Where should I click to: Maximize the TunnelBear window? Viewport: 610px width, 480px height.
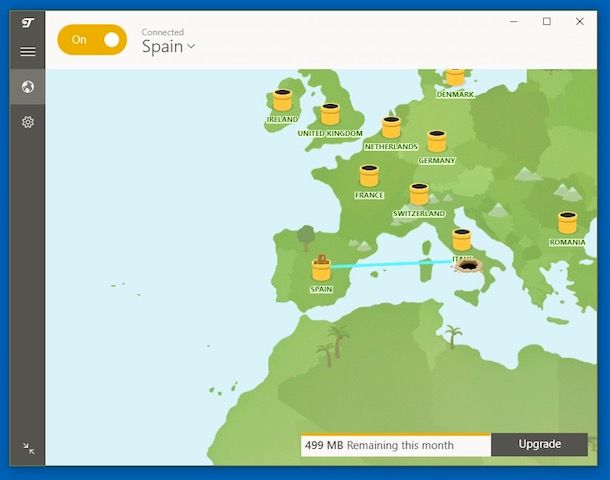click(x=547, y=22)
